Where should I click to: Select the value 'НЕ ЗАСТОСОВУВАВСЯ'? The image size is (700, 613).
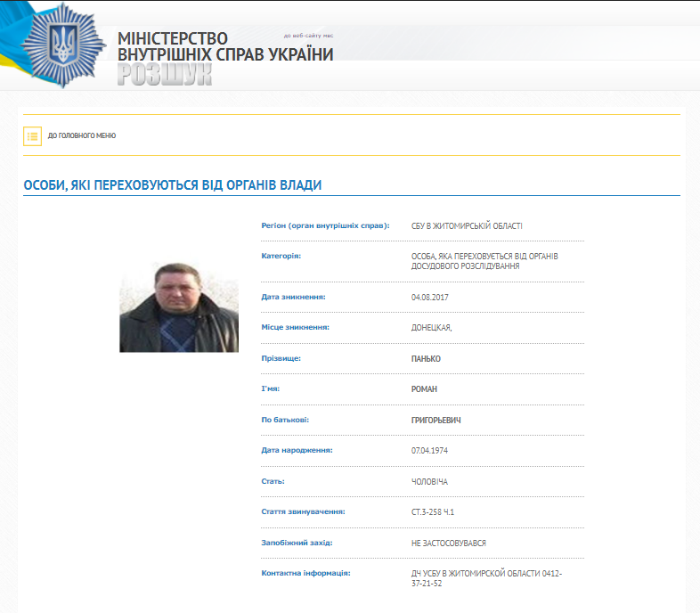point(449,544)
